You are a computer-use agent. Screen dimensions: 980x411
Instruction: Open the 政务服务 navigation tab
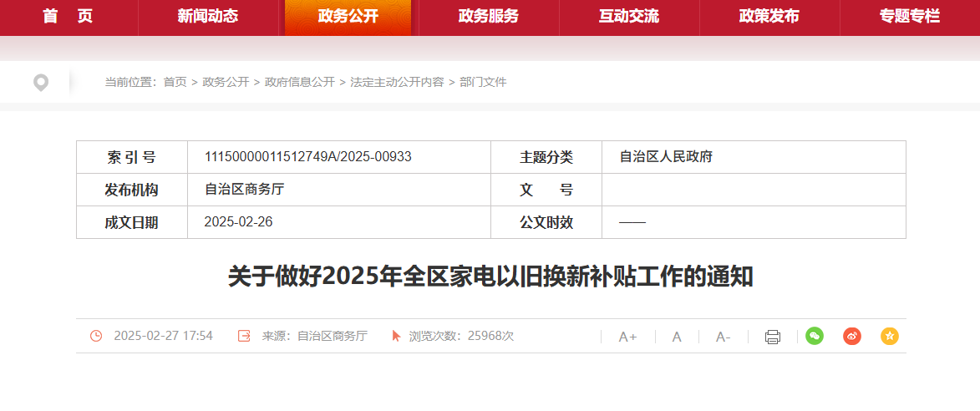[489, 17]
